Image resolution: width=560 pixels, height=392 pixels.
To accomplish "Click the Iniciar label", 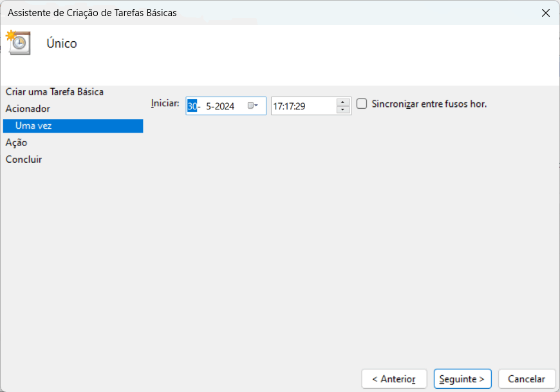I will click(x=165, y=103).
